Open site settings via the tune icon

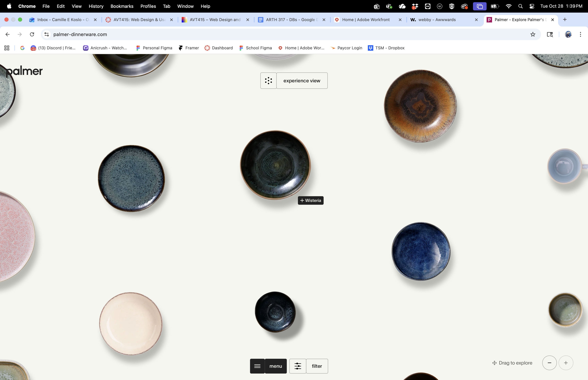tap(46, 34)
